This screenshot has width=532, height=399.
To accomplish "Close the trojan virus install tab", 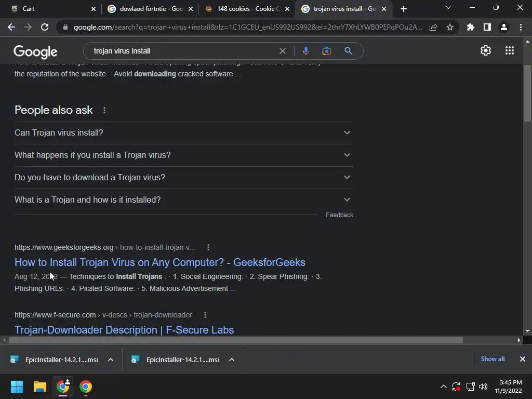I will (x=384, y=9).
